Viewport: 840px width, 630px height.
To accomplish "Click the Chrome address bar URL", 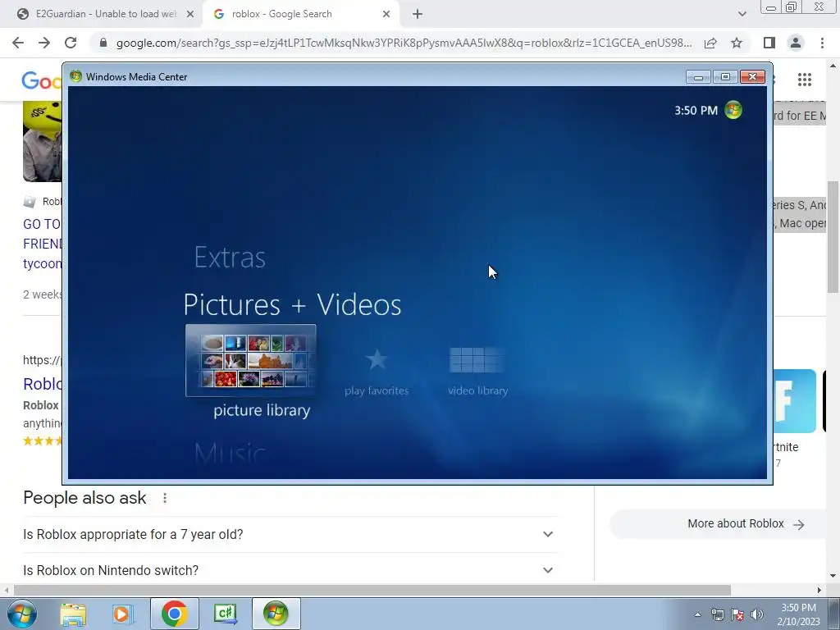I will pyautogui.click(x=404, y=43).
